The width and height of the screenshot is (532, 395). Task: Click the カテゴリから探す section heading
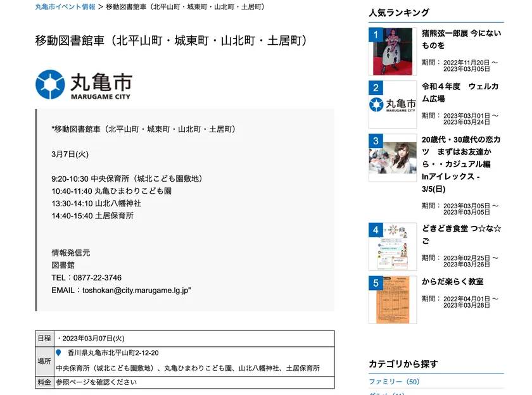(403, 364)
